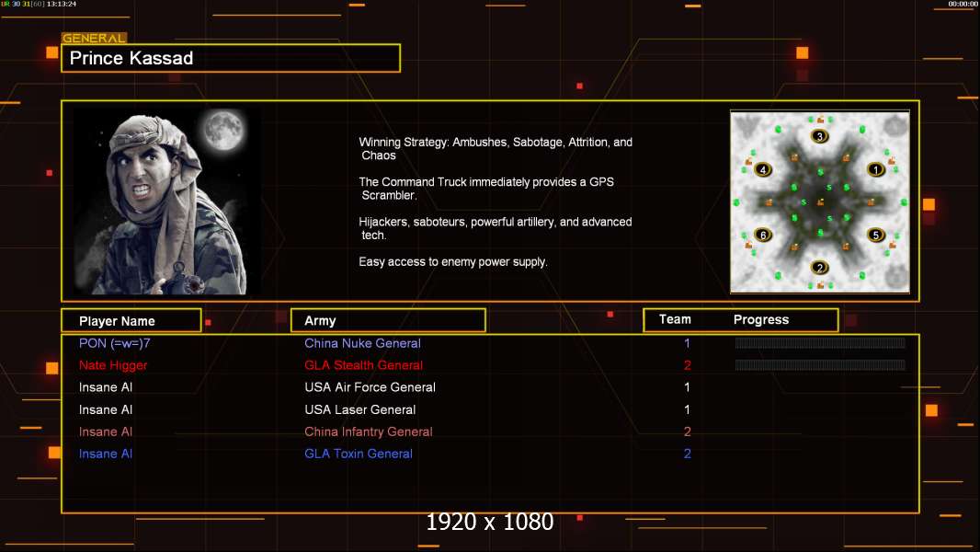Click Nate Higger loading progress bar
Image resolution: width=980 pixels, height=552 pixels.
click(x=820, y=365)
